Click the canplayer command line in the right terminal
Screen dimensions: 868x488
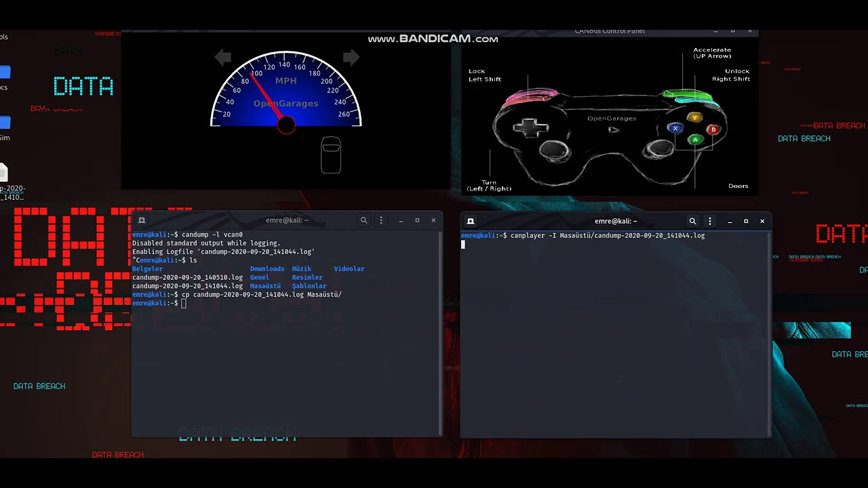pyautogui.click(x=583, y=235)
